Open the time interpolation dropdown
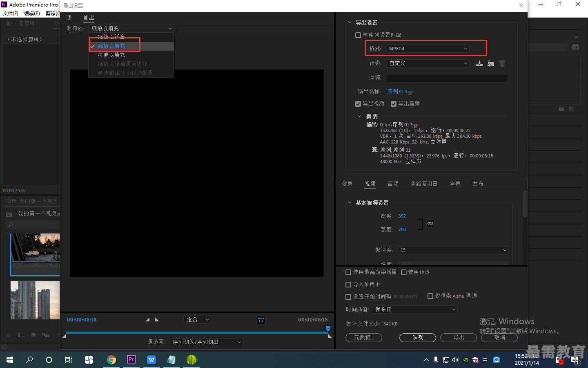 (x=414, y=310)
